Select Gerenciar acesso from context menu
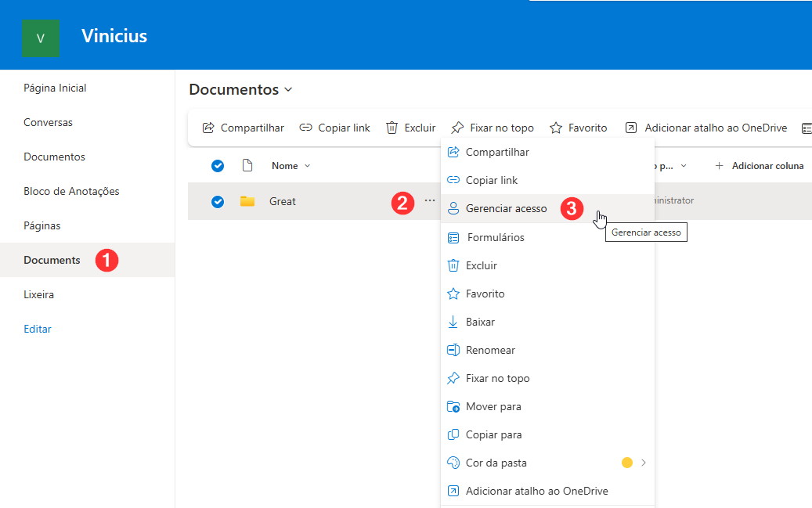Screen dimensions: 812x508 [506, 209]
